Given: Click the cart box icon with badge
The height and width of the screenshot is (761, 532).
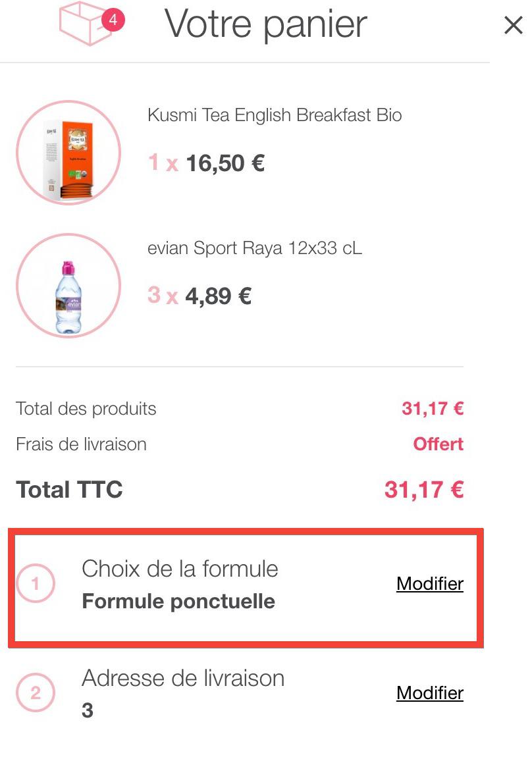Looking at the screenshot, I should [92, 23].
